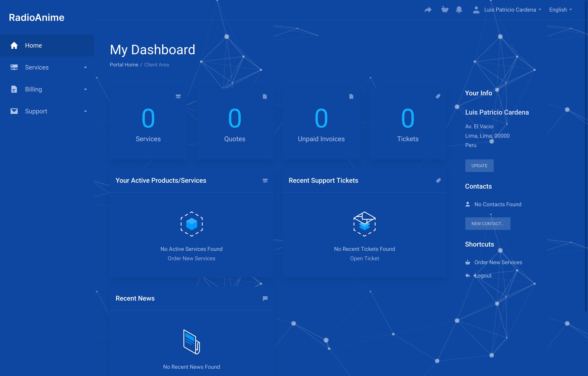This screenshot has height=376, width=588.
Task: Click the UPDATE button under Your Info
Action: 479,166
